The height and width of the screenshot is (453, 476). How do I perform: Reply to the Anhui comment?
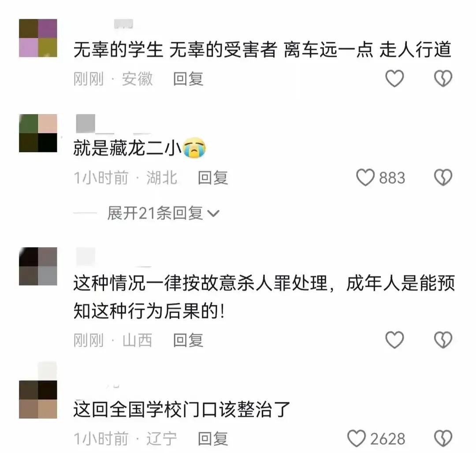click(x=188, y=79)
